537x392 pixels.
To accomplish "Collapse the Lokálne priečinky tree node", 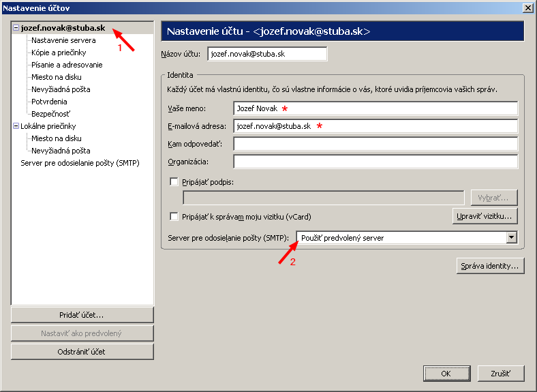I will (16, 126).
